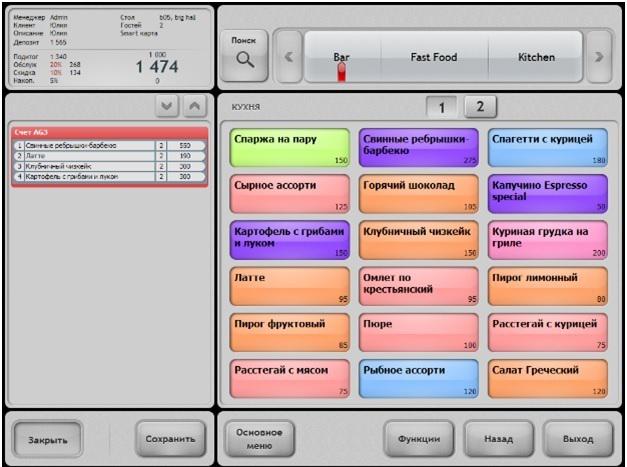627x467 pixels.
Task: Add Рыбное ассорти to order
Action: (x=419, y=378)
